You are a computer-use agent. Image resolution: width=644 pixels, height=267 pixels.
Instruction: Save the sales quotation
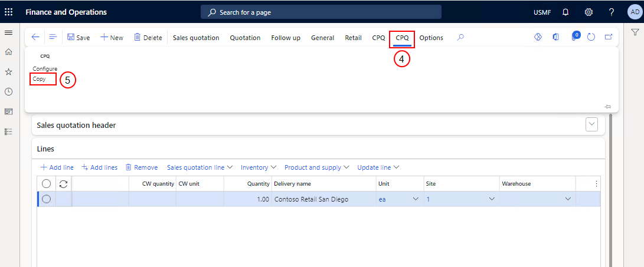(79, 37)
